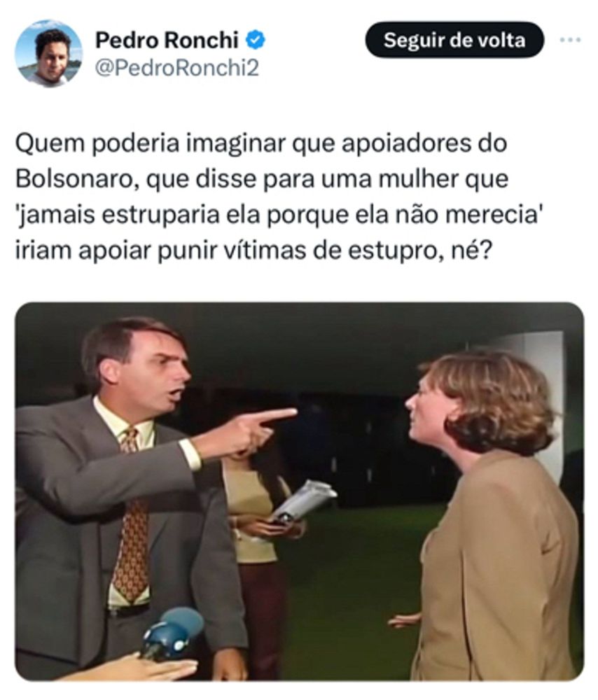Viewport: 598px width, 700px height.
Task: Open the three-dot more options menu
Action: [570, 40]
